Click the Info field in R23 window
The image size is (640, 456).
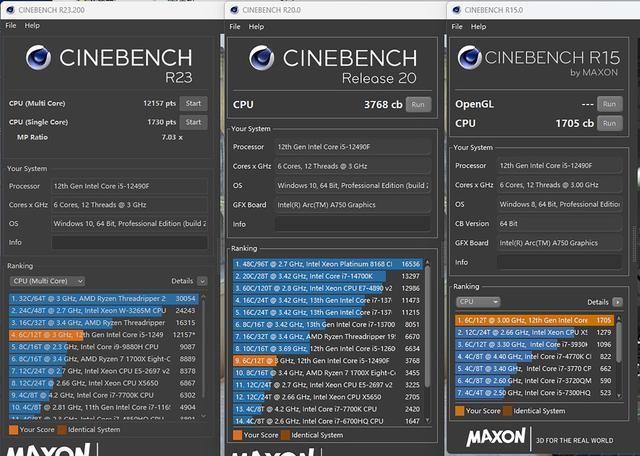tap(129, 242)
